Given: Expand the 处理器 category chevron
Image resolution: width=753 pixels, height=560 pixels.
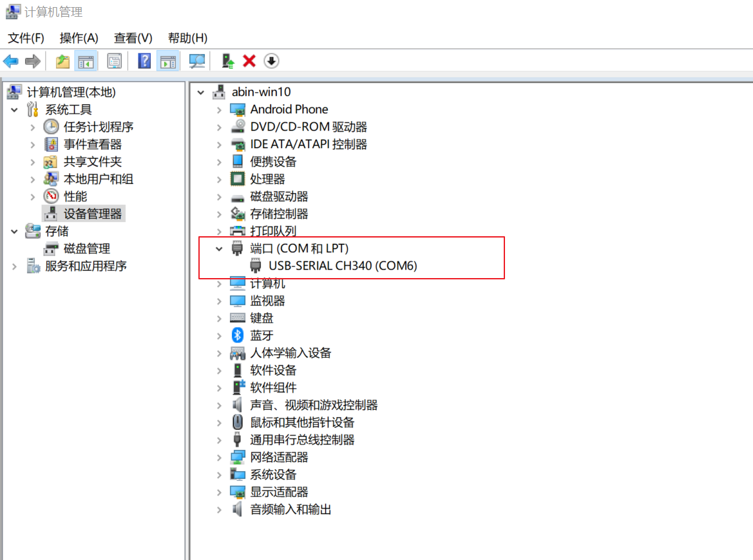Looking at the screenshot, I should [x=219, y=178].
